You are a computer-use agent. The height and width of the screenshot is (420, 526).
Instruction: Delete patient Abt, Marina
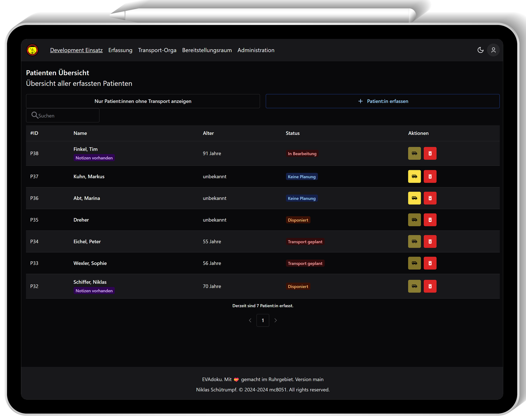pyautogui.click(x=430, y=198)
